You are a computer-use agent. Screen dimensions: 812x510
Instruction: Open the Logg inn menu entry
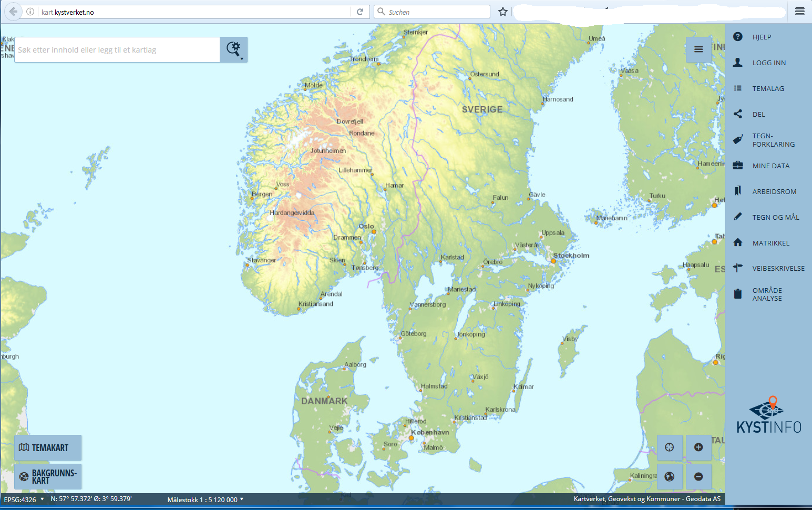[768, 63]
